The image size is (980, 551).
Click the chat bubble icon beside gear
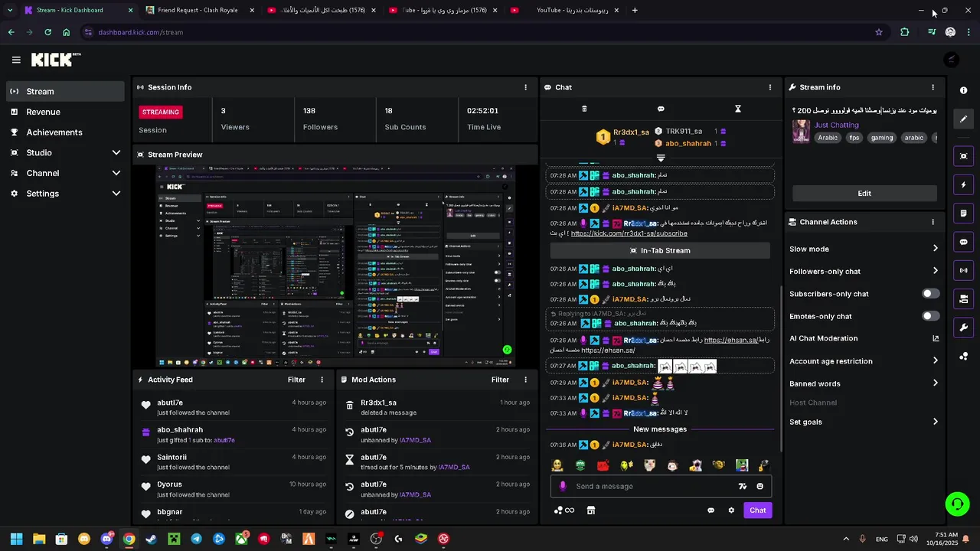(x=710, y=510)
